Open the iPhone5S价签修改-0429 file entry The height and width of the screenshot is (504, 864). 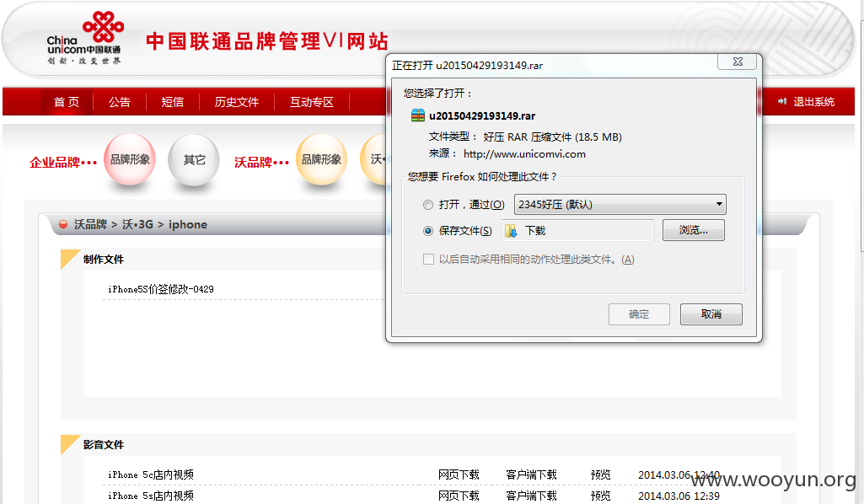coord(161,289)
